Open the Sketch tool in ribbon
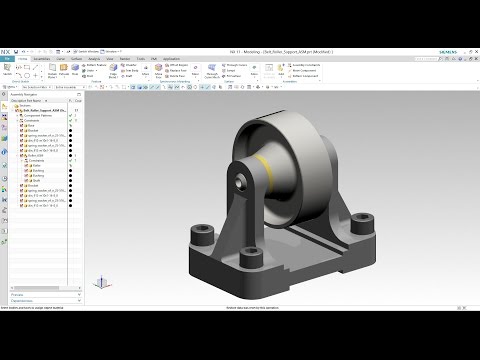This screenshot has height=360, width=480. [7, 70]
